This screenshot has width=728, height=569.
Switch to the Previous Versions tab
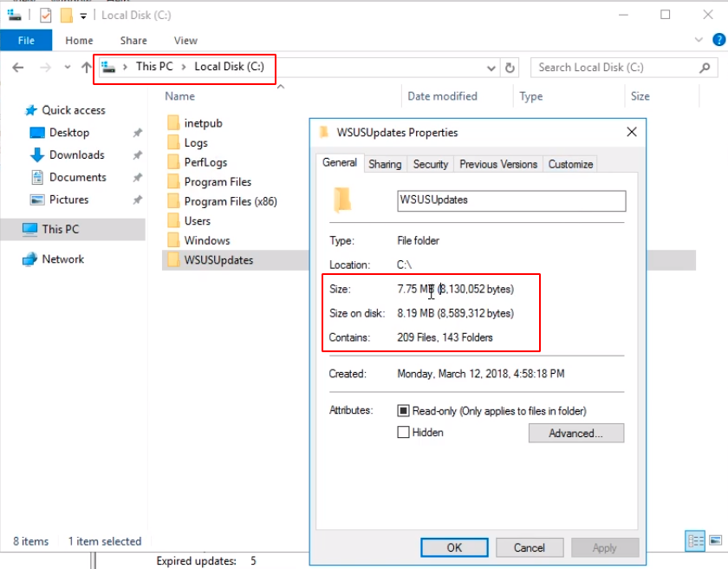[498, 164]
